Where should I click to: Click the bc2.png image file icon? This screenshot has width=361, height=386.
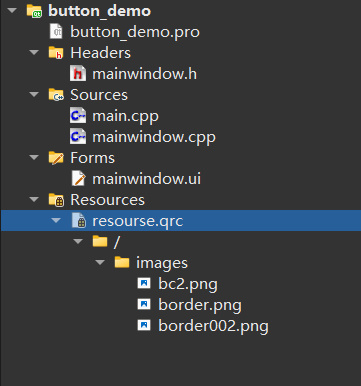(x=144, y=284)
